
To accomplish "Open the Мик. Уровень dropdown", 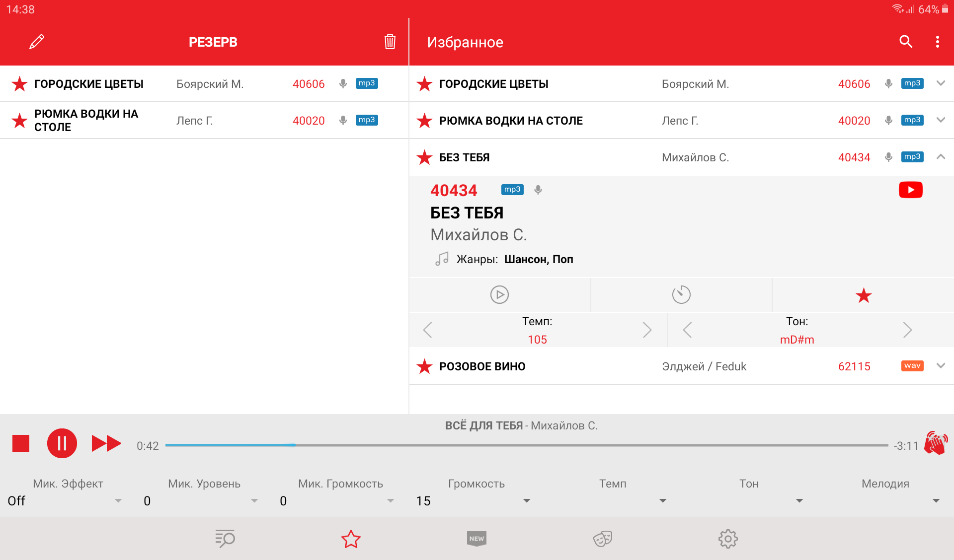I will pos(201,501).
